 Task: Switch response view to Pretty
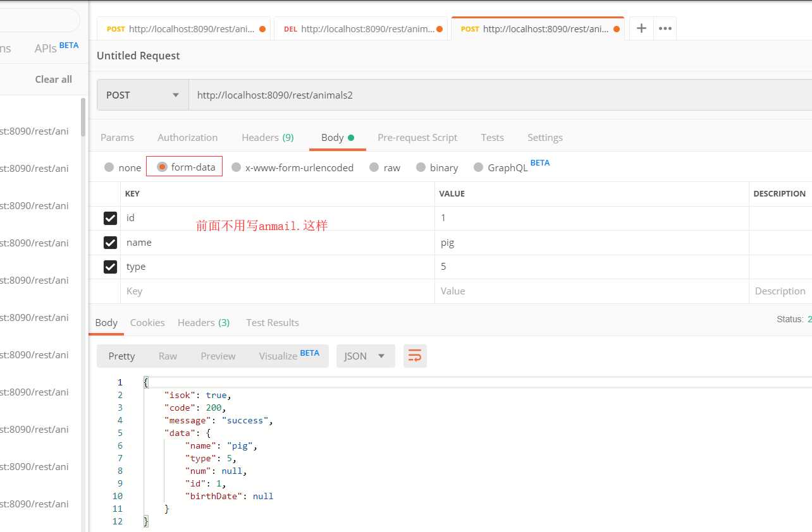point(121,356)
